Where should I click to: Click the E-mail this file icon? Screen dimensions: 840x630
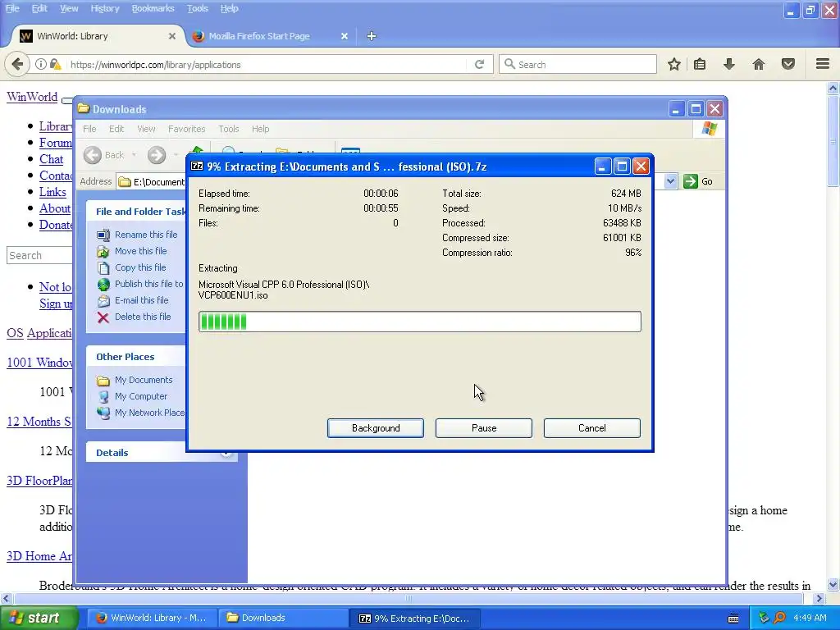point(103,300)
